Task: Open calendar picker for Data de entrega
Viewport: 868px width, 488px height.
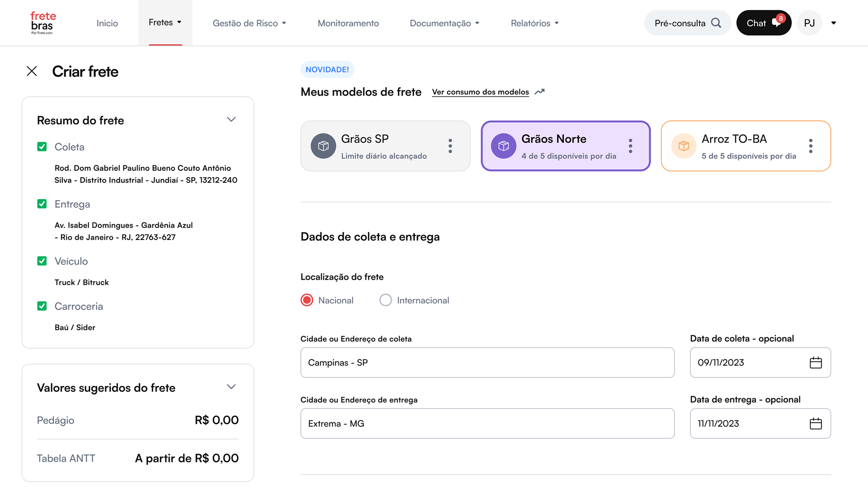Action: [816, 423]
